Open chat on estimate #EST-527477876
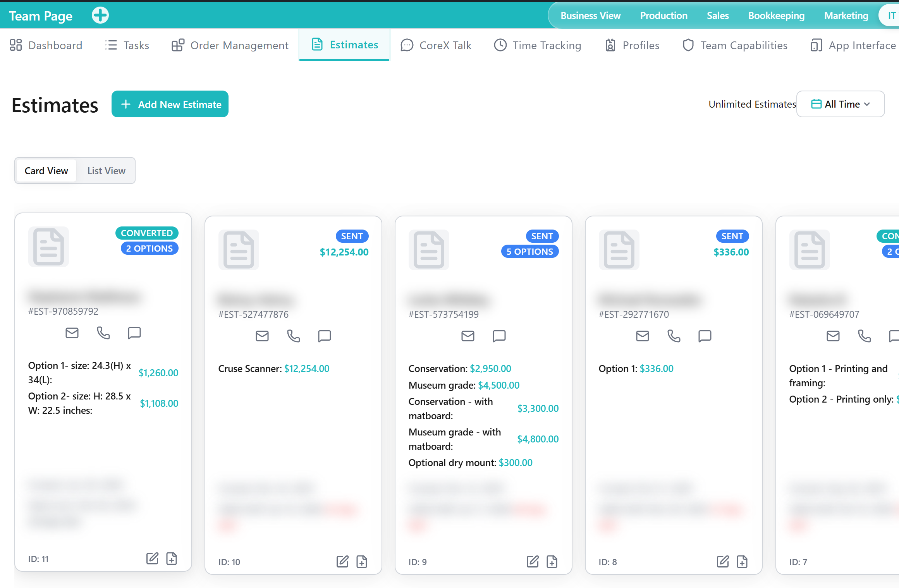The width and height of the screenshot is (899, 588). pos(325,336)
